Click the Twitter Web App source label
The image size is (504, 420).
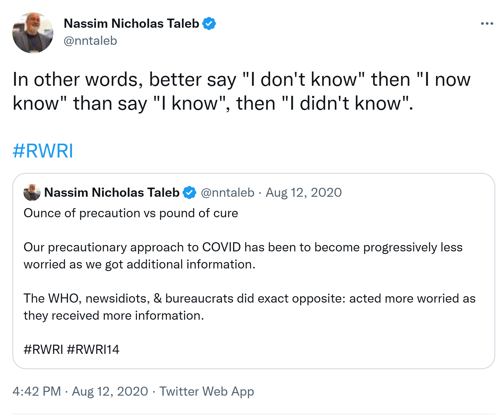(207, 391)
